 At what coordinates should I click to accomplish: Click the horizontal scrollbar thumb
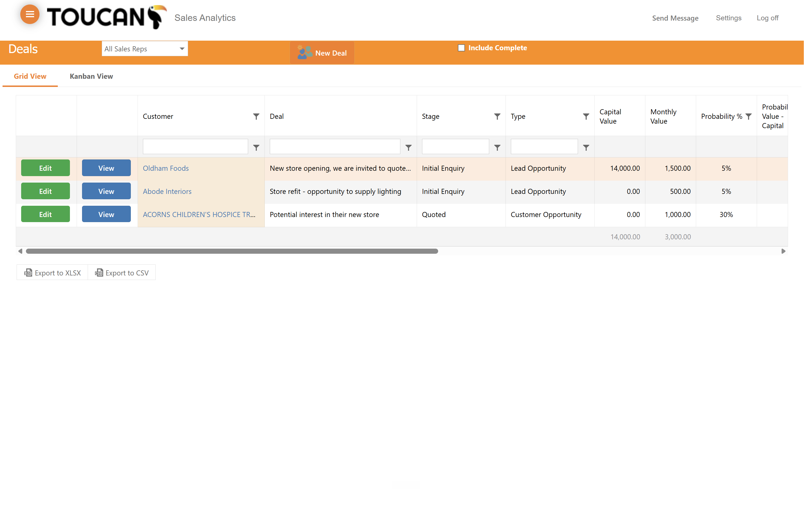(232, 251)
